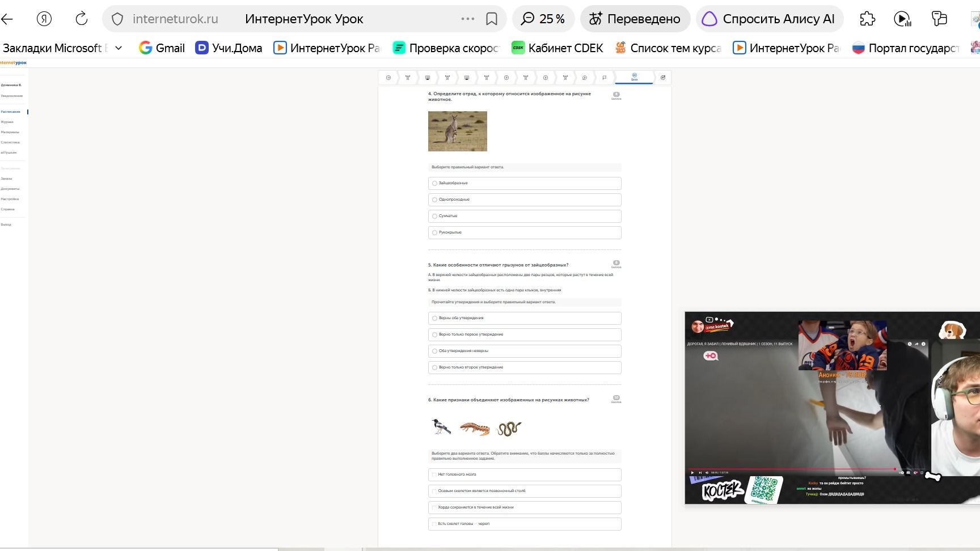Open the collections icon in browser toolbar
Viewport: 980px width, 551px height.
[939, 19]
